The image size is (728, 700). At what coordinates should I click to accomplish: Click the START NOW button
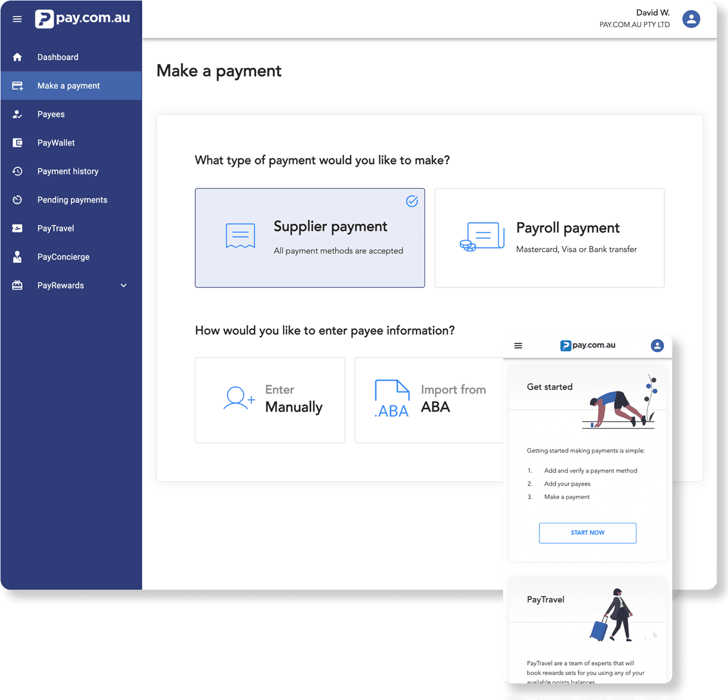click(x=587, y=533)
